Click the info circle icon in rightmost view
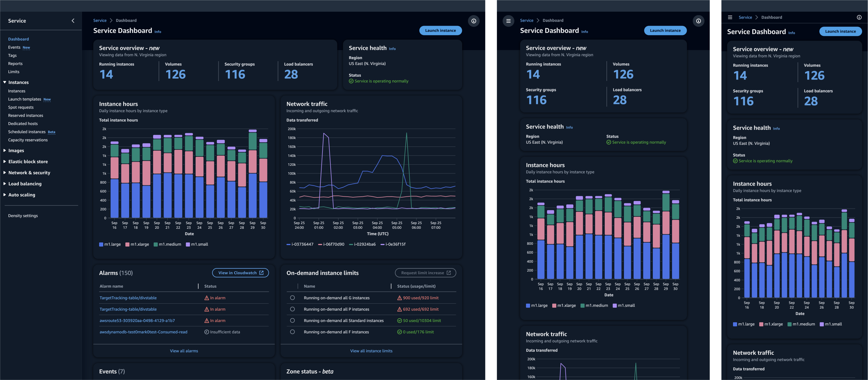Viewport: 868px width, 380px height. pyautogui.click(x=859, y=17)
